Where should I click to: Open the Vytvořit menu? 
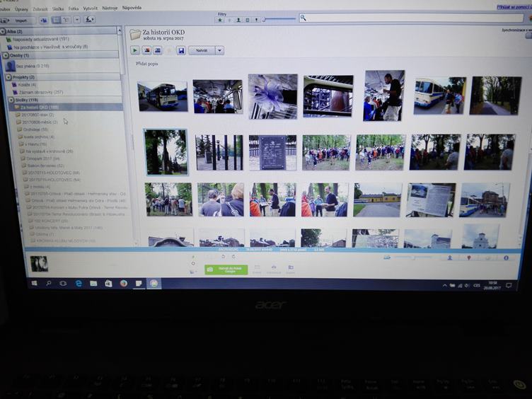click(91, 8)
